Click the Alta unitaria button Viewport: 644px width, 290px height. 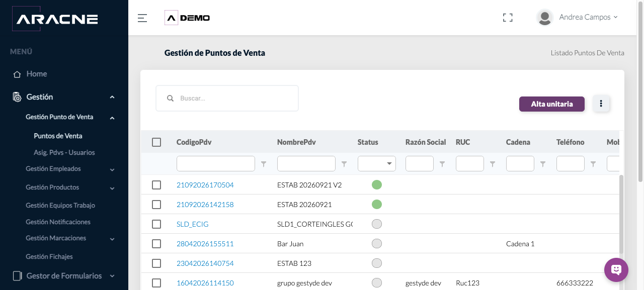tap(552, 104)
